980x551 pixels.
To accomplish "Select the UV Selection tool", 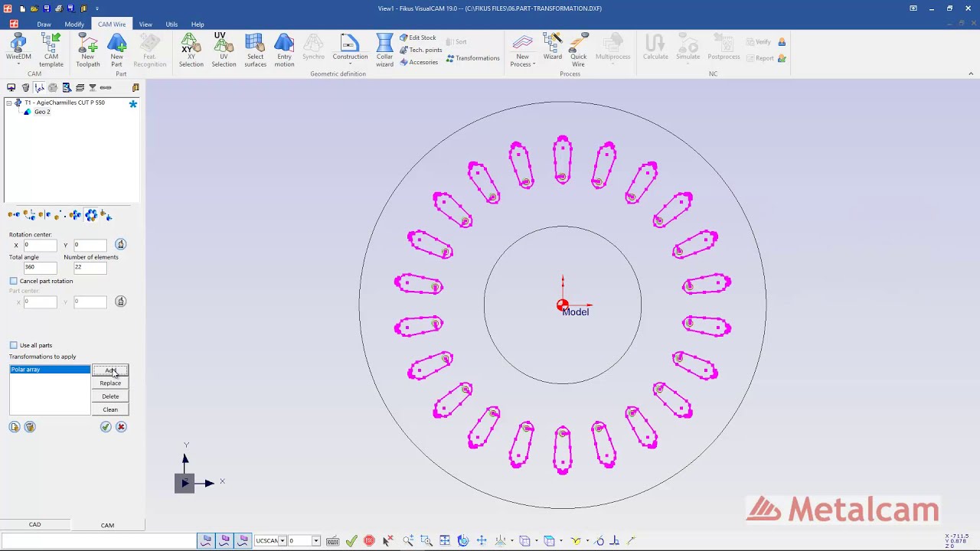I will pyautogui.click(x=224, y=50).
